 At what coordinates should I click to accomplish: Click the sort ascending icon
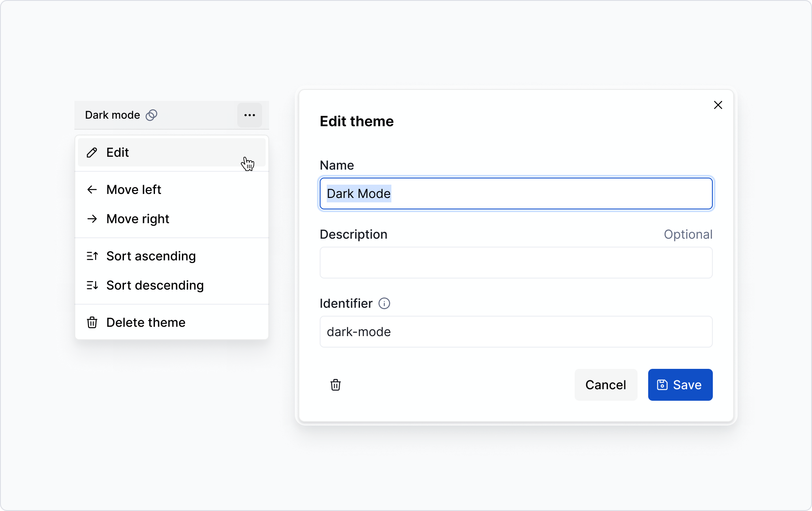92,256
